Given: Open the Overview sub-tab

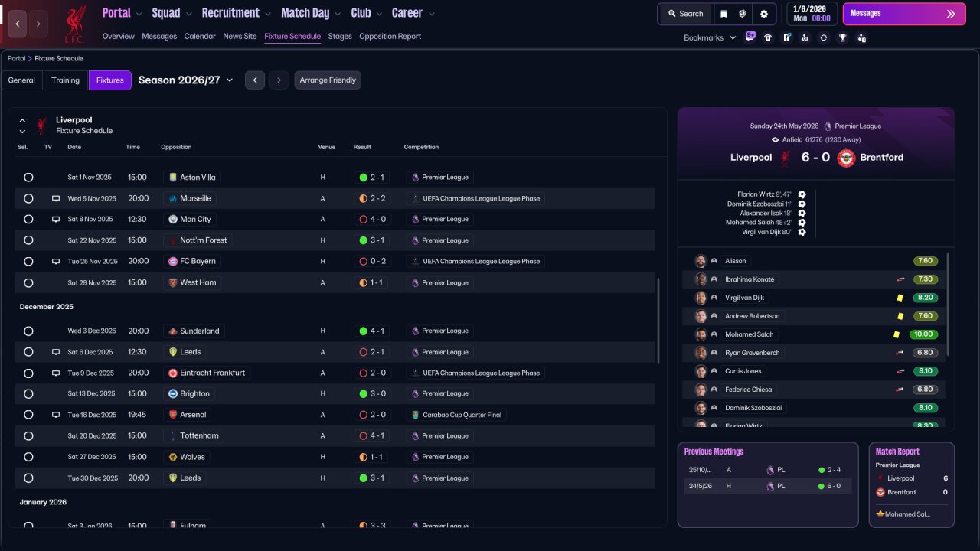Looking at the screenshot, I should (118, 36).
